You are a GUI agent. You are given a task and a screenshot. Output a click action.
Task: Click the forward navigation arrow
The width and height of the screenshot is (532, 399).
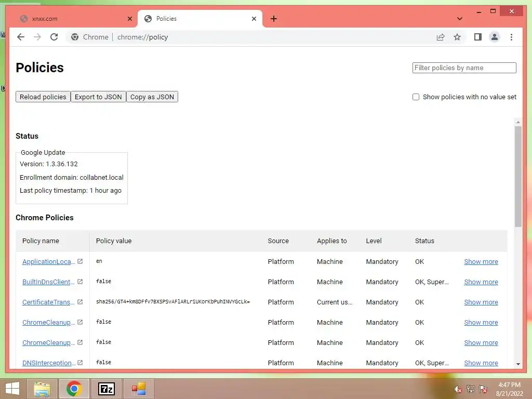(x=37, y=37)
